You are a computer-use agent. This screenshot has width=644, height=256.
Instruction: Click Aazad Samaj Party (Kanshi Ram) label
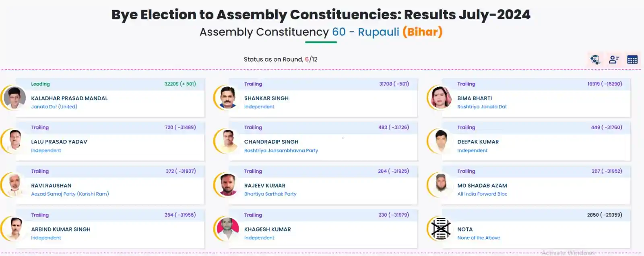click(70, 194)
